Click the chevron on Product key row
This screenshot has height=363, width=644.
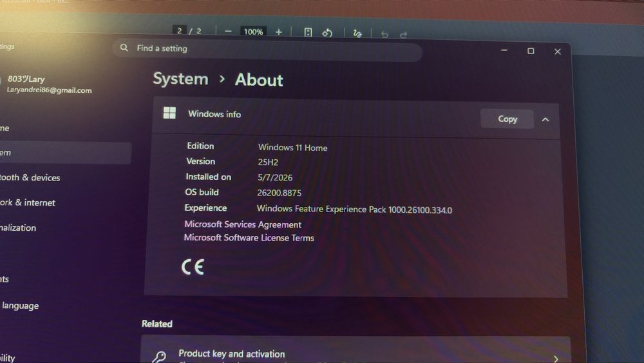(x=556, y=359)
